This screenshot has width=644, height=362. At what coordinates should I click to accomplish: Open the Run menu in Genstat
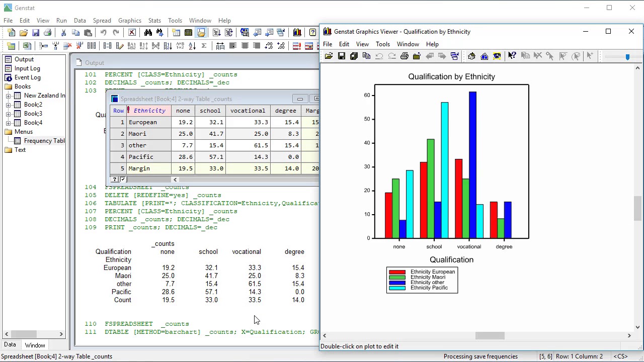tap(61, 21)
